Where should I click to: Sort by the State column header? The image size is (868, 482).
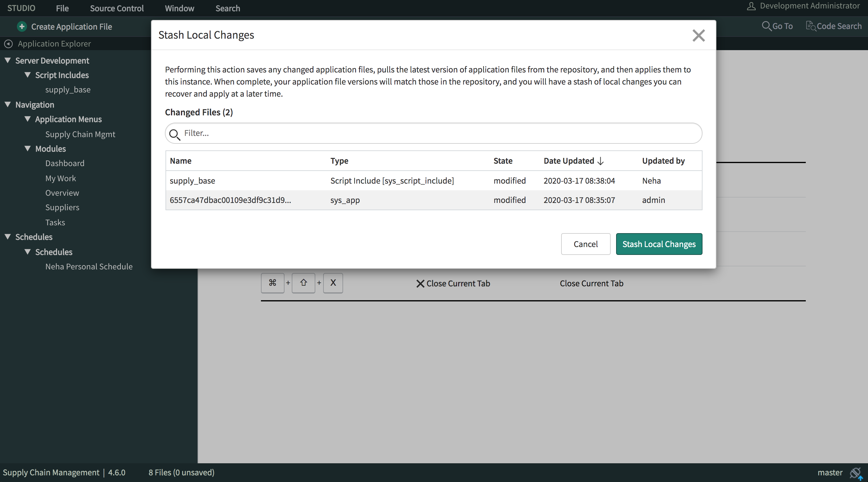(503, 161)
